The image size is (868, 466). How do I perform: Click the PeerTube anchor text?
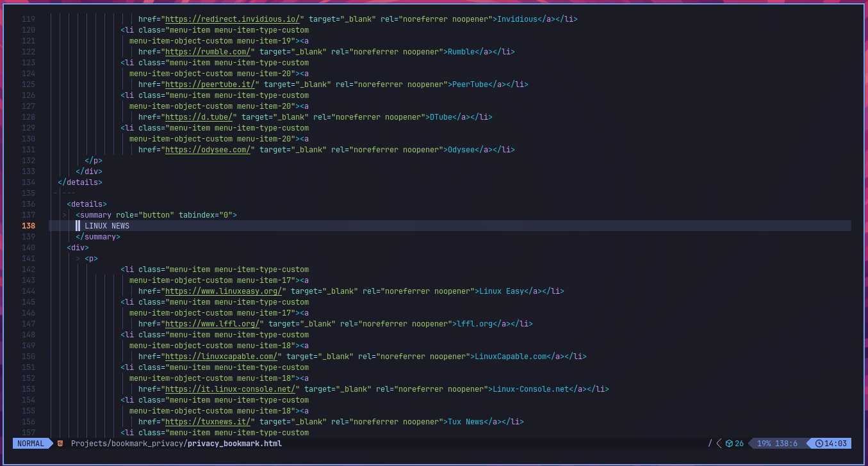470,84
